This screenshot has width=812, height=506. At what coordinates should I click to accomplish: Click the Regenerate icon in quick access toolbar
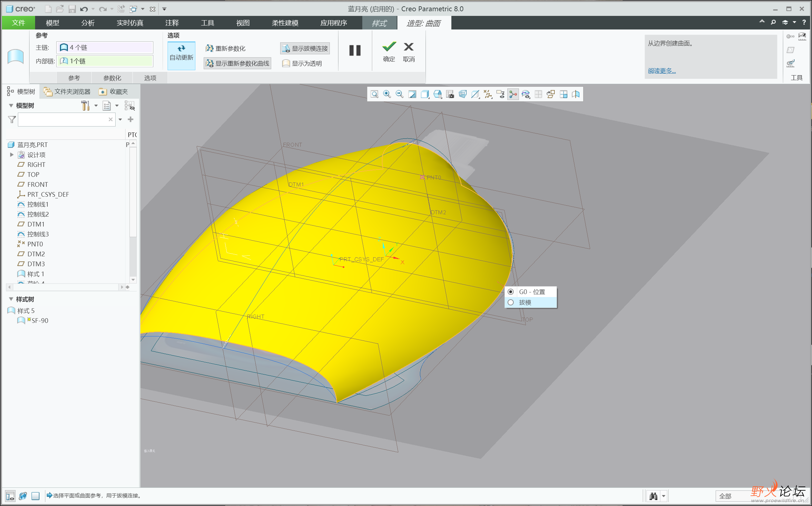tap(121, 9)
